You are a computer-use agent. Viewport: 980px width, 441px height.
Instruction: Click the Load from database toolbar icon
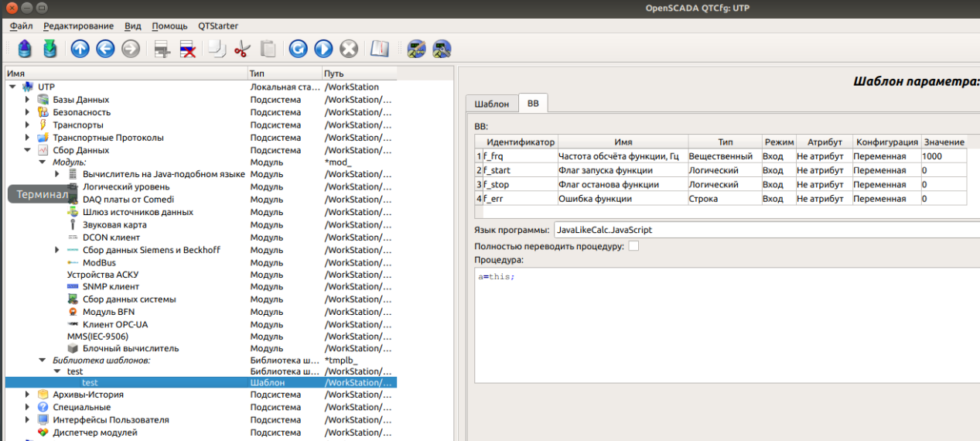[x=25, y=49]
